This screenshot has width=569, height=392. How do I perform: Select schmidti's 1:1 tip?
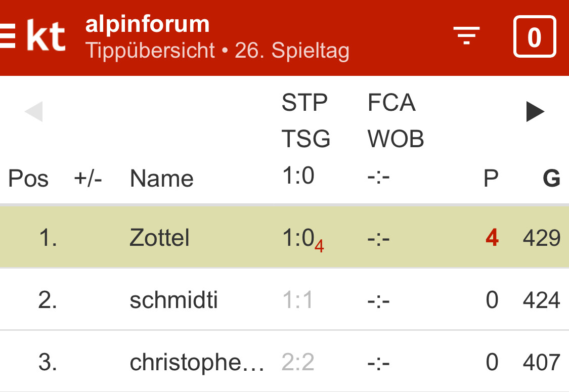pos(297,300)
